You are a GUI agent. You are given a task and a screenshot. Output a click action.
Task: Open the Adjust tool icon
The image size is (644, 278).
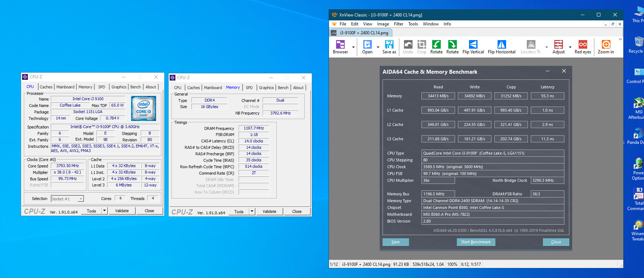558,47
